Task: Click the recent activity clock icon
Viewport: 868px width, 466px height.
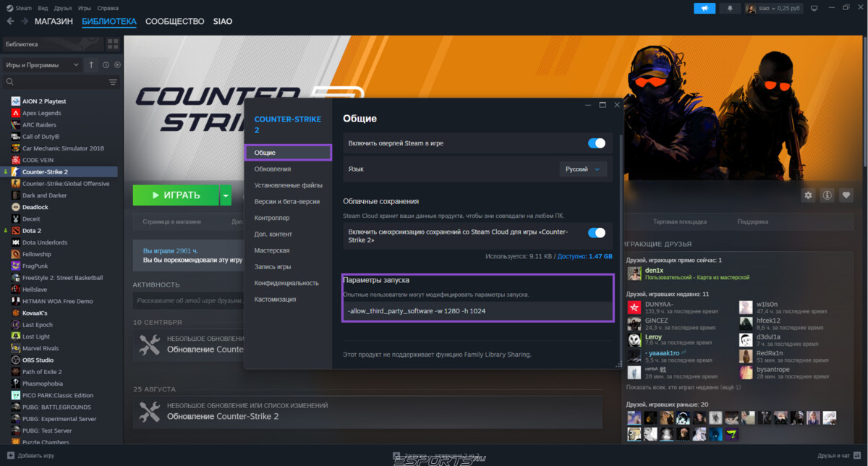Action: pos(106,65)
